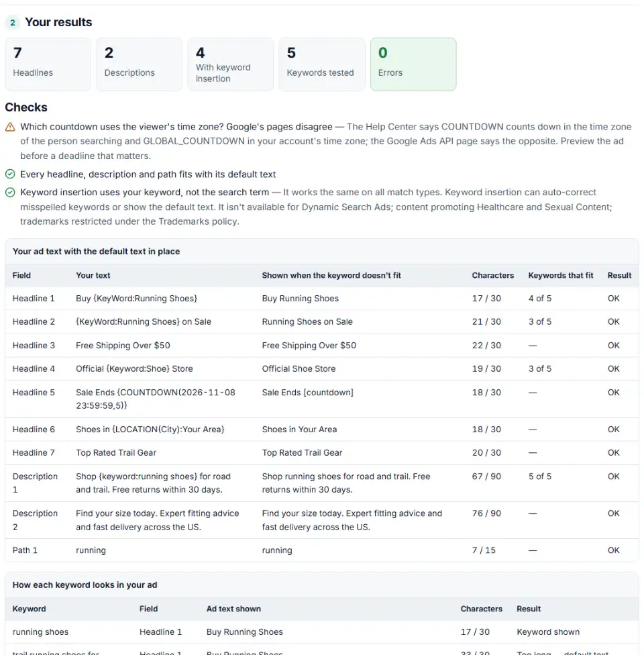Click the 'Sale Ends {COUNTDOWN(2026-11-08' cell

[x=156, y=399]
